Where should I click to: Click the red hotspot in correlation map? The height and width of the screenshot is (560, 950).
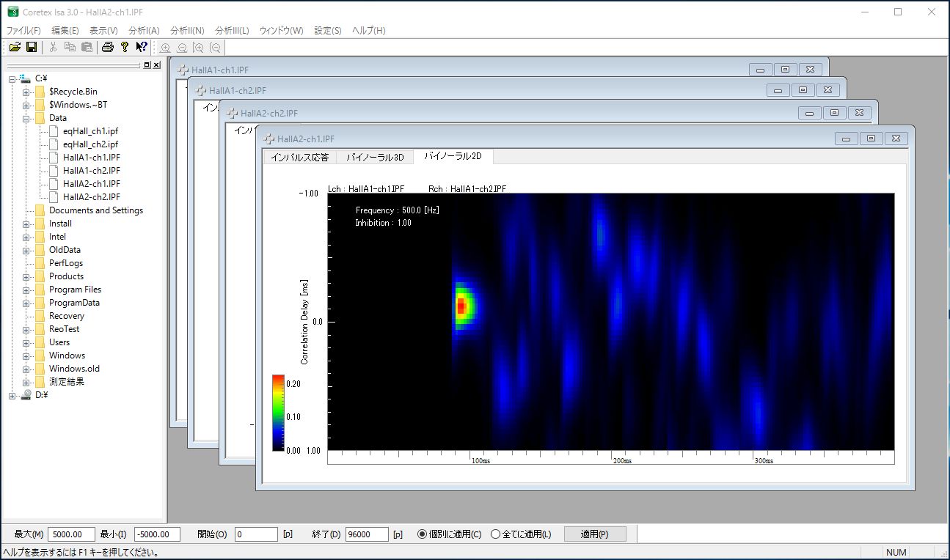(461, 306)
